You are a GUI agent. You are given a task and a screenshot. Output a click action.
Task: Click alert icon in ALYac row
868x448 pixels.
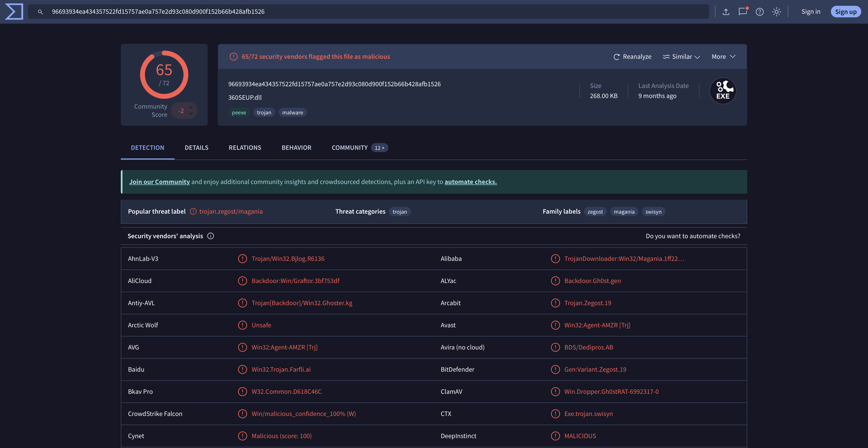[x=555, y=281]
